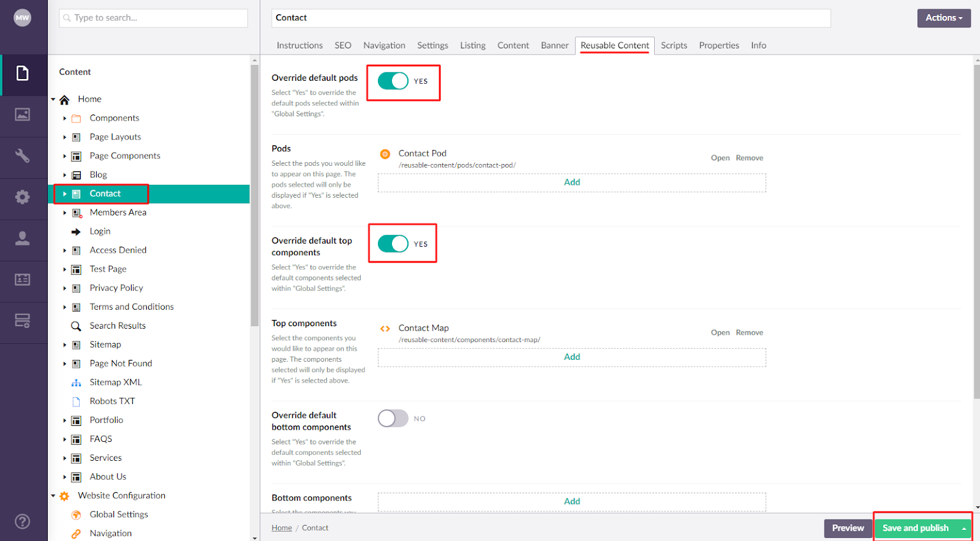Collapse the Website Configuration tree node
Screen dimensions: 980x541
point(53,496)
